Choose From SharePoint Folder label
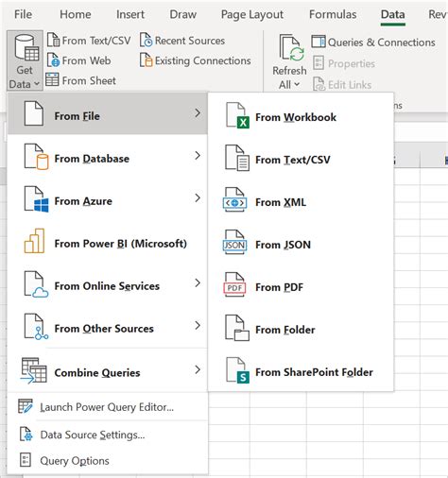The height and width of the screenshot is (478, 448). [x=314, y=372]
